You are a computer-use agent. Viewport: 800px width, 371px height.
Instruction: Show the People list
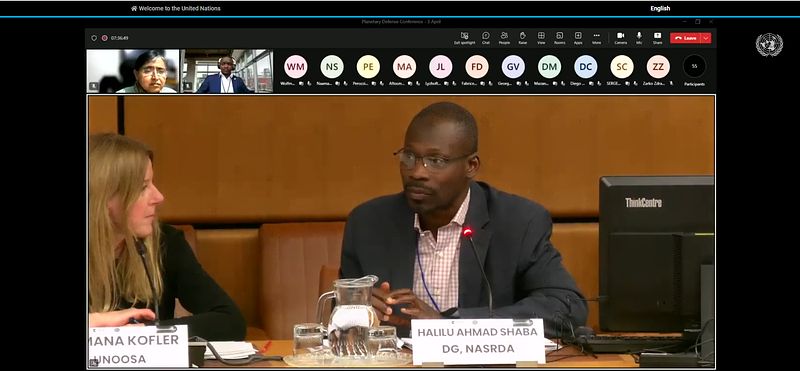(x=504, y=36)
